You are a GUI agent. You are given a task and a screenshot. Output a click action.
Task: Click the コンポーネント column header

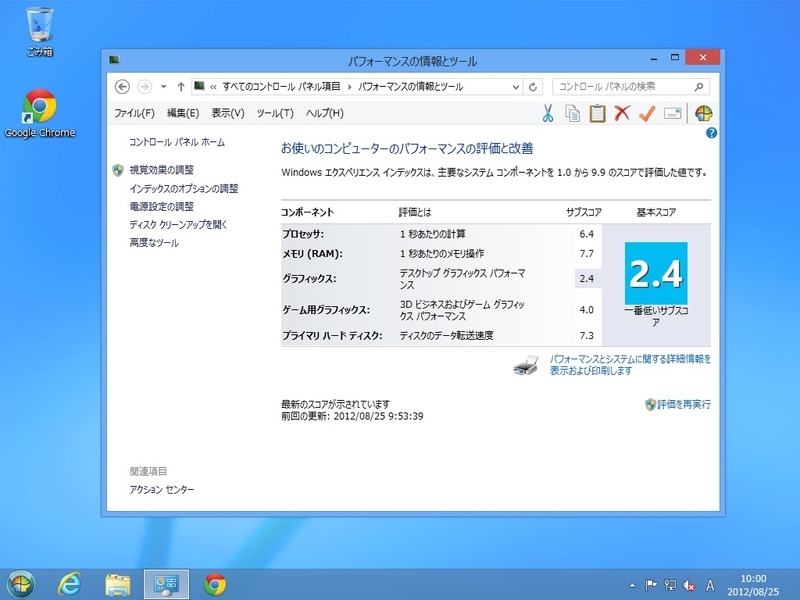(307, 212)
